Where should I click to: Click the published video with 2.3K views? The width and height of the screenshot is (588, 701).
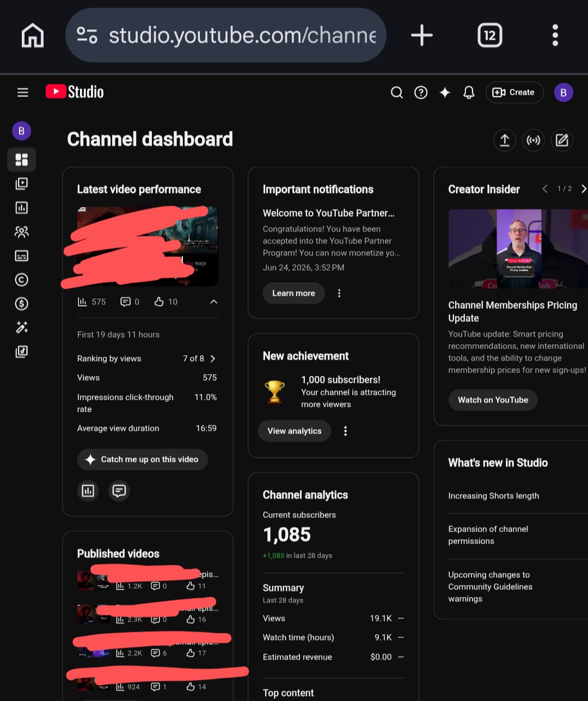pyautogui.click(x=148, y=614)
